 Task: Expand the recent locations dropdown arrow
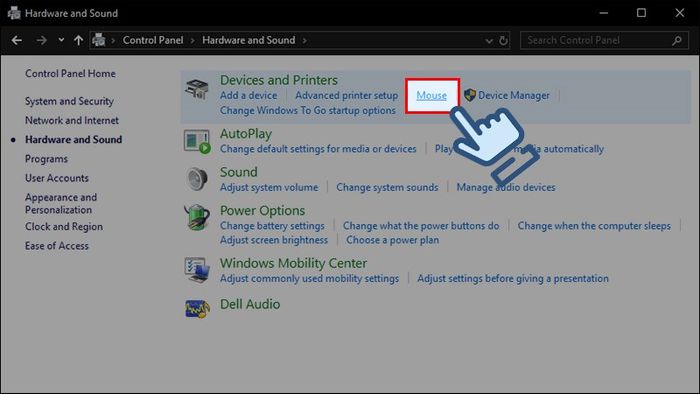[61, 40]
